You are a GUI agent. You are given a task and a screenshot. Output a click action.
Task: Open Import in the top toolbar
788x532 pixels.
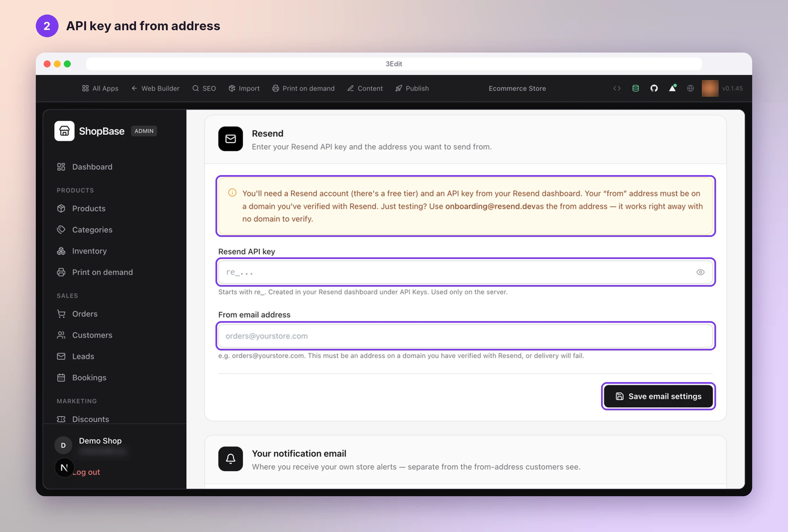click(x=244, y=88)
